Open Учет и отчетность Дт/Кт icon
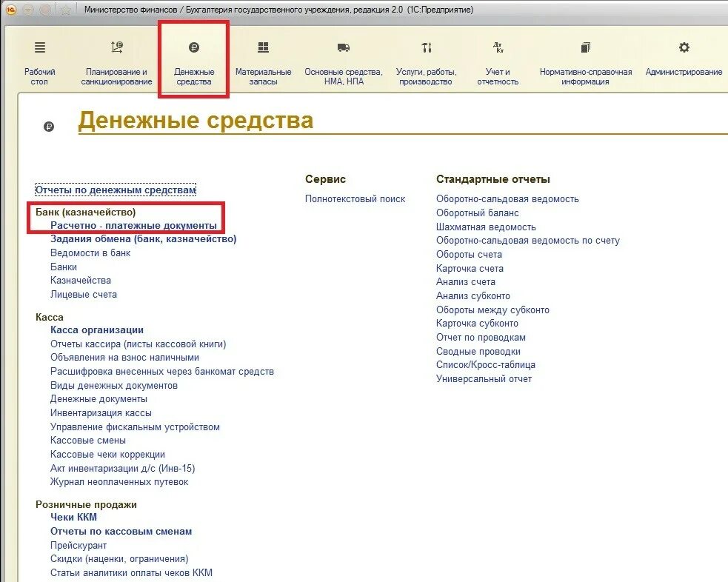This screenshot has width=728, height=582. coord(498,47)
